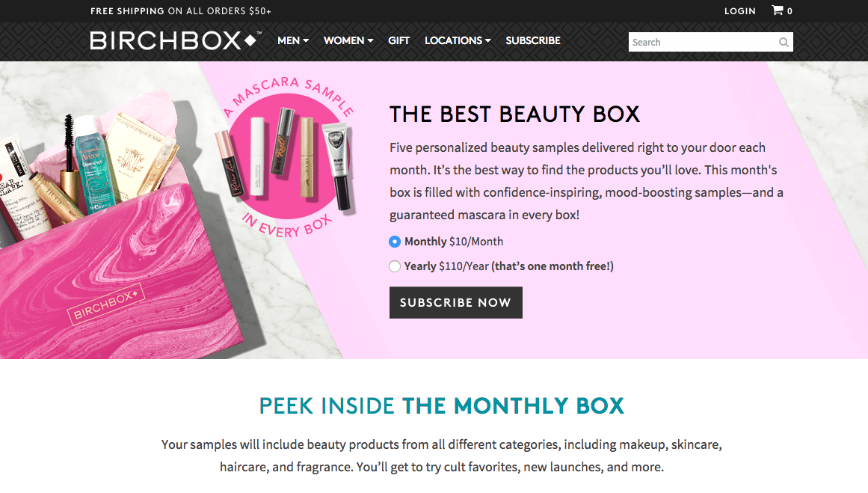868x493 pixels.
Task: Expand the Women dropdown menu
Action: 348,40
